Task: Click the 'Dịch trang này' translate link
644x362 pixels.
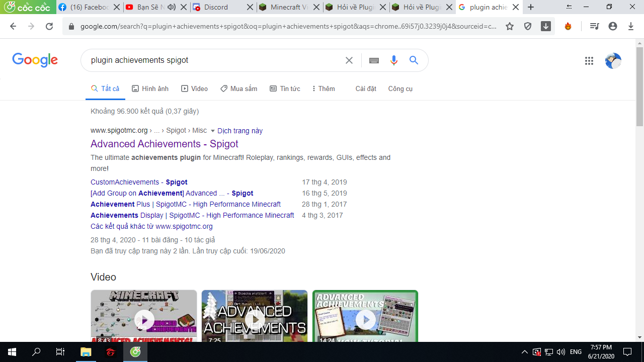Action: tap(240, 131)
